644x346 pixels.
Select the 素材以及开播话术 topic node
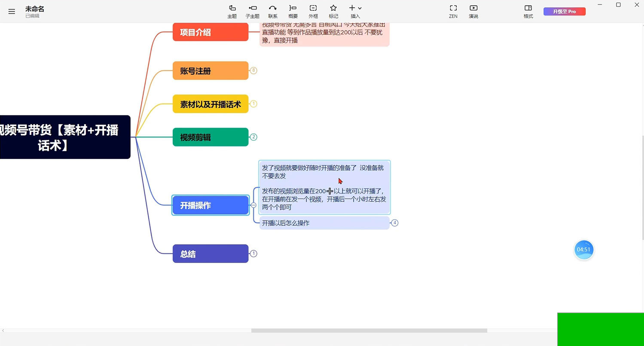211,104
